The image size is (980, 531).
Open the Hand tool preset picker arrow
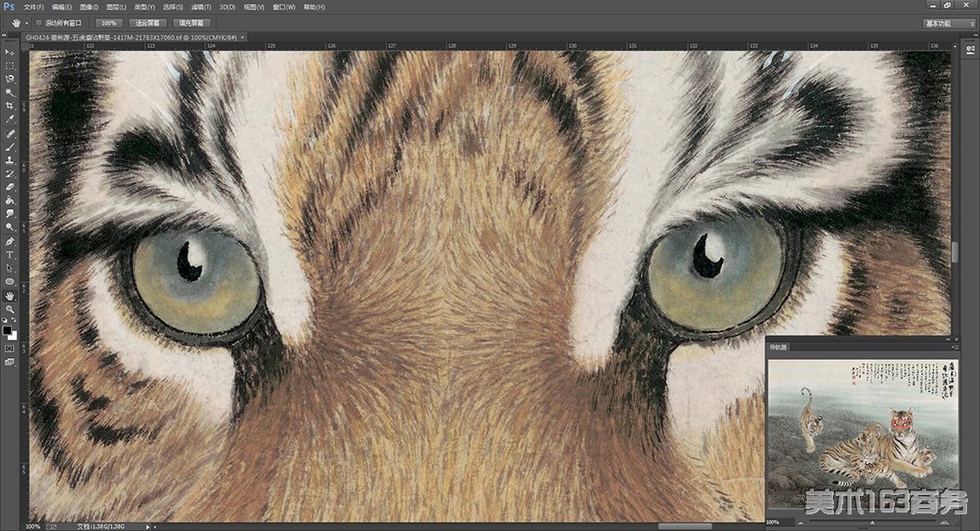click(x=27, y=23)
